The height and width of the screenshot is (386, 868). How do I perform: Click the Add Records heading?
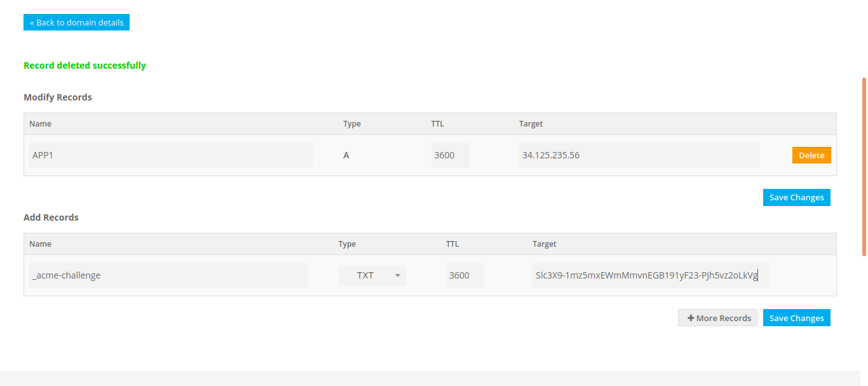coord(51,217)
